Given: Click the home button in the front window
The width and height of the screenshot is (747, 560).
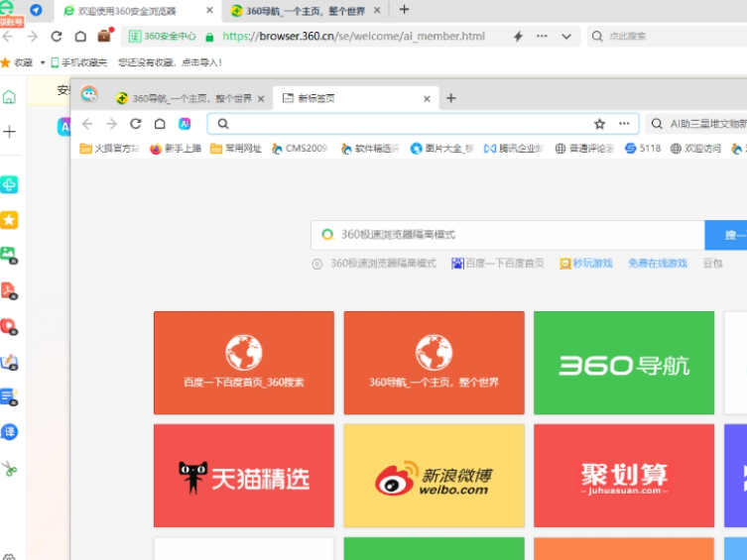Looking at the screenshot, I should click(160, 124).
